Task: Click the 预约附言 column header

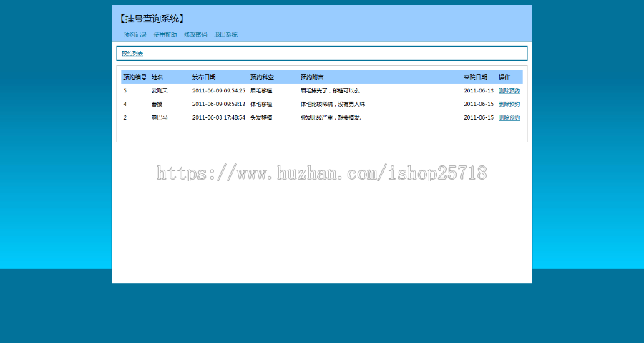Action: (312, 77)
